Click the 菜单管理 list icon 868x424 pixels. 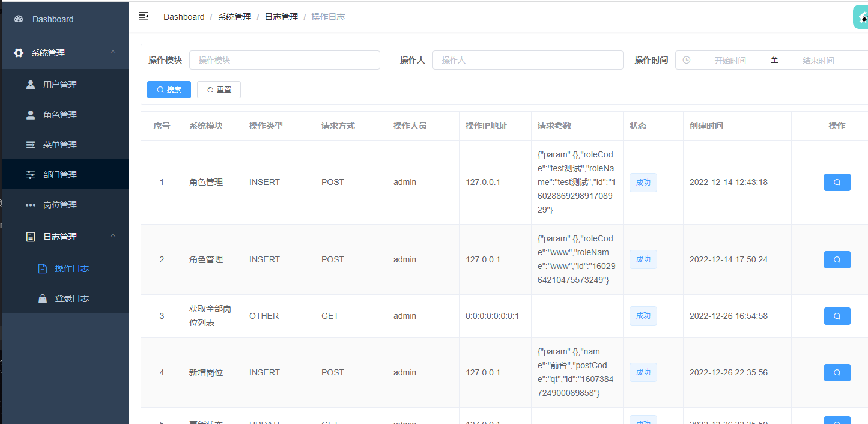tap(31, 145)
